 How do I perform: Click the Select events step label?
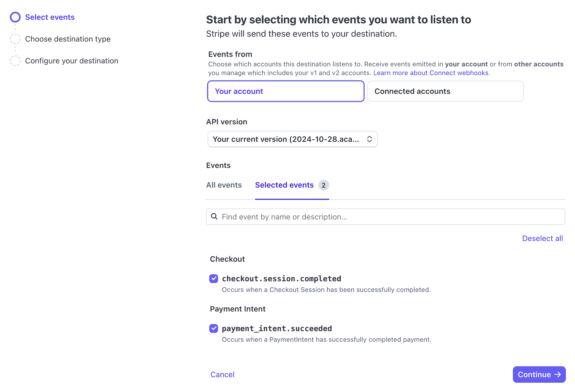click(x=50, y=17)
